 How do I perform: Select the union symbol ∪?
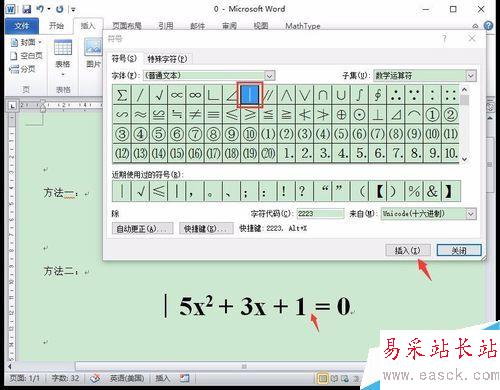pos(341,95)
